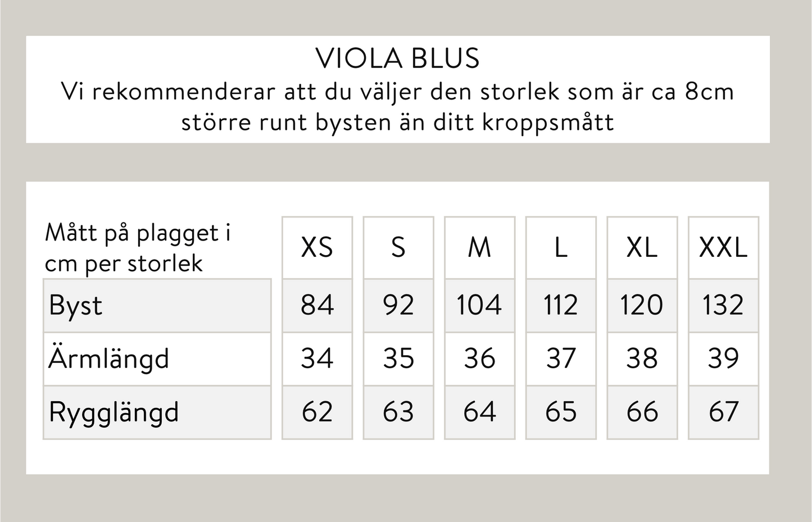The width and height of the screenshot is (812, 522).
Task: Click the Ärmlängd row label
Action: [x=108, y=358]
